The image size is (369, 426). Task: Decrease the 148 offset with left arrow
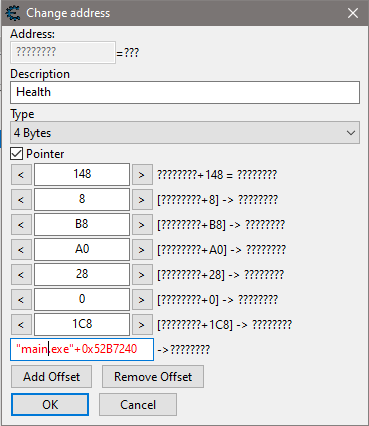(21, 174)
